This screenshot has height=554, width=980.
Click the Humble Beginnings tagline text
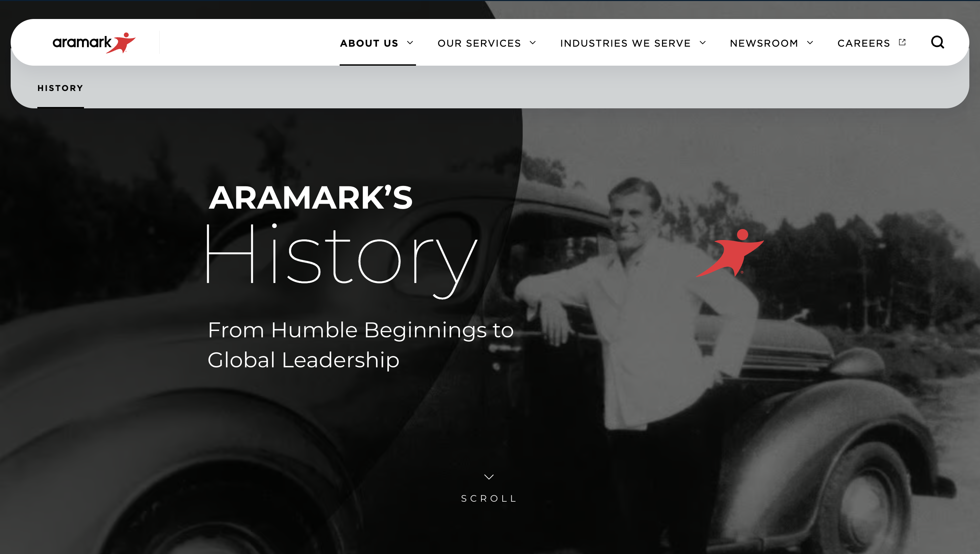(x=361, y=345)
